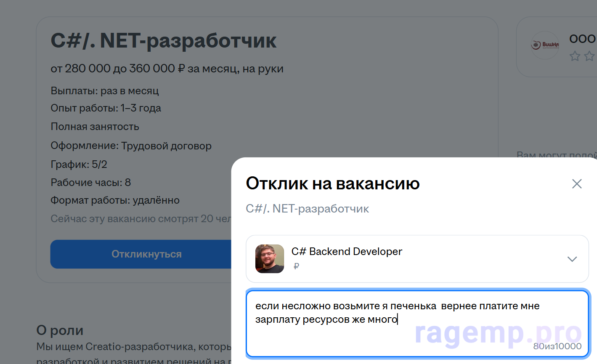
Task: Select the first favorite star icon
Action: [575, 55]
